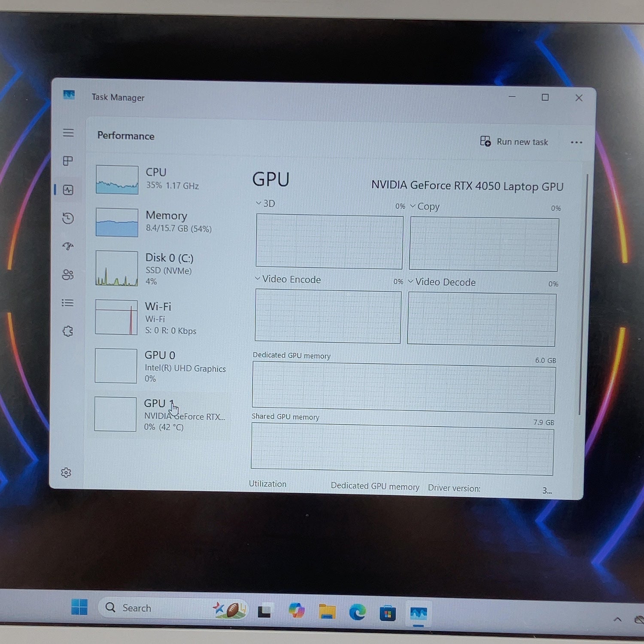644x644 pixels.
Task: Click the Task Manager app icon in title bar
Action: [x=69, y=94]
